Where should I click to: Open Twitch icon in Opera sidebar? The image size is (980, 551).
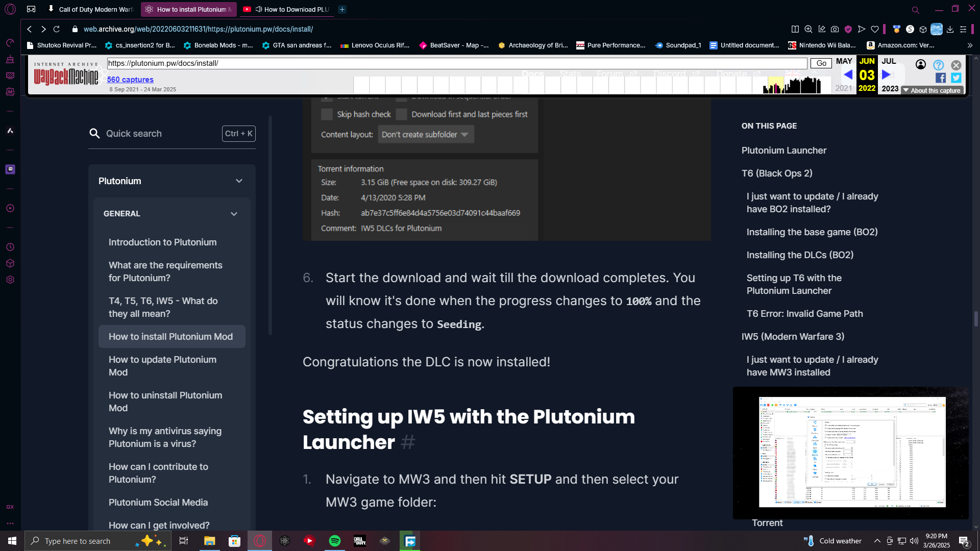coord(10,169)
